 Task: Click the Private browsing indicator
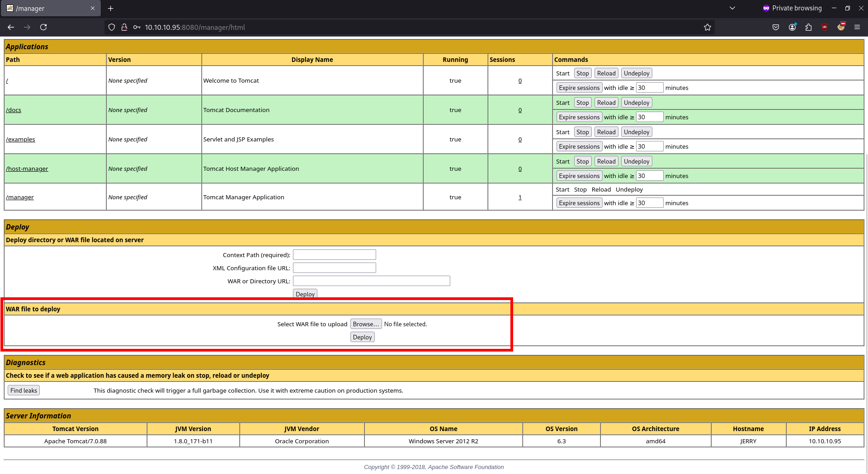point(792,8)
